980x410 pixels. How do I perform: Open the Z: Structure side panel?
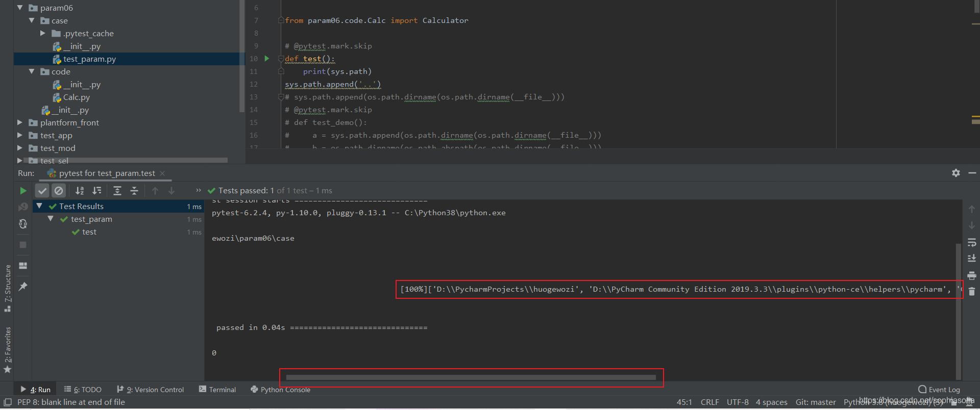coord(8,288)
